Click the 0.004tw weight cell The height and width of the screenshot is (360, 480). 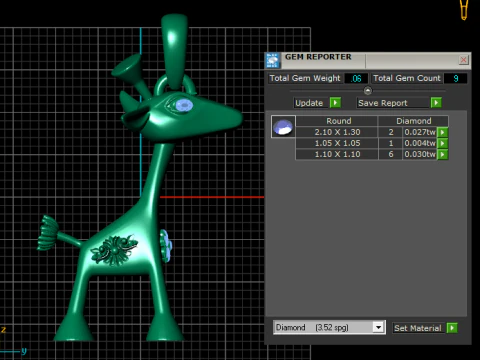tap(420, 143)
